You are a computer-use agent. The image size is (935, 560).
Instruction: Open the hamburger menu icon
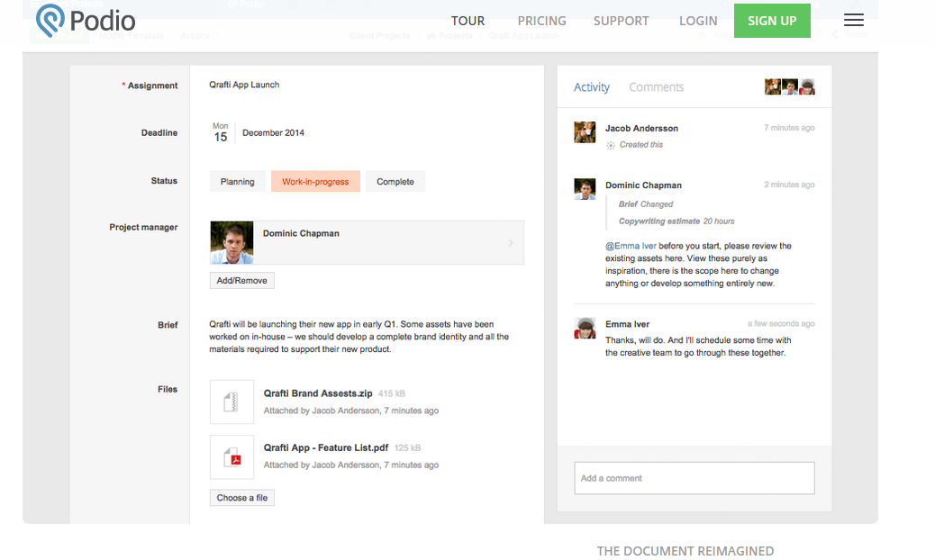[853, 21]
